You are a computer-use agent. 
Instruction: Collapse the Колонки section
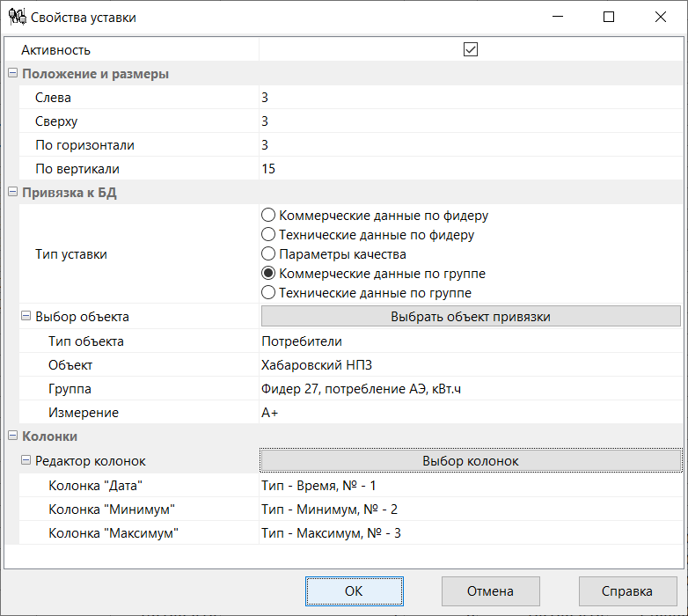click(x=12, y=436)
